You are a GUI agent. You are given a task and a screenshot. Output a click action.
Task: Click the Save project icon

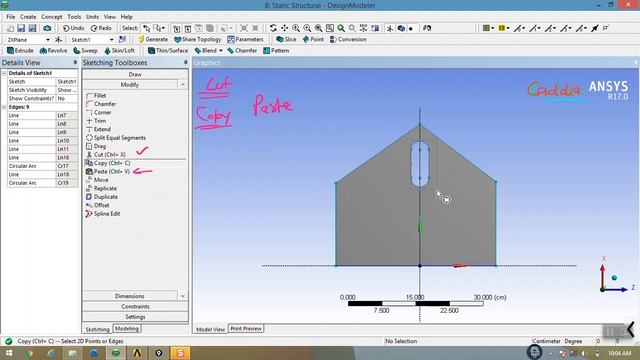pyautogui.click(x=21, y=28)
